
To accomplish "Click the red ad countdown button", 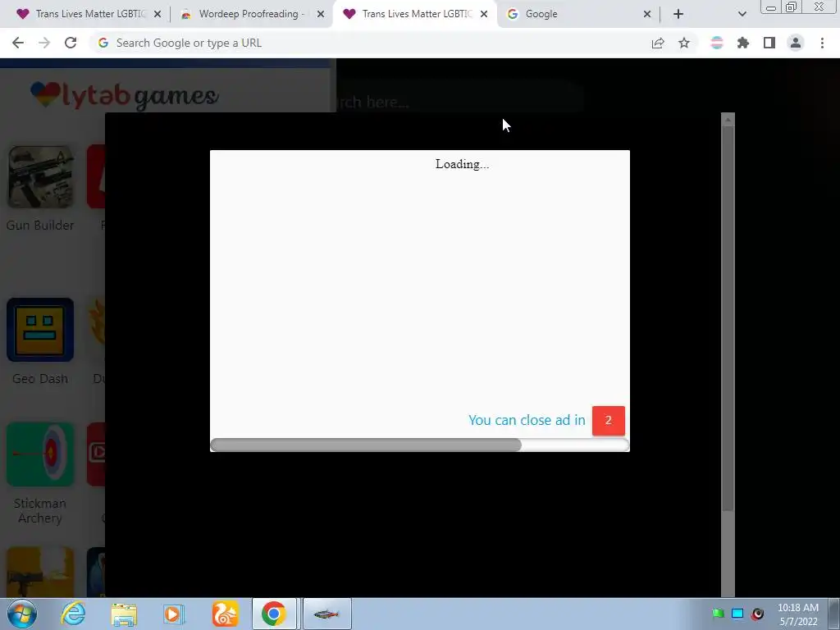I will point(609,421).
